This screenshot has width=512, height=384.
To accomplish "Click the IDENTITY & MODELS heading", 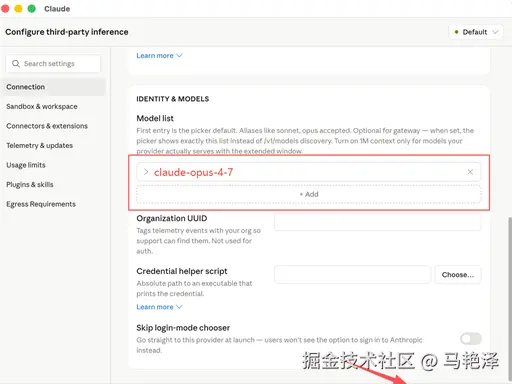I will click(173, 99).
